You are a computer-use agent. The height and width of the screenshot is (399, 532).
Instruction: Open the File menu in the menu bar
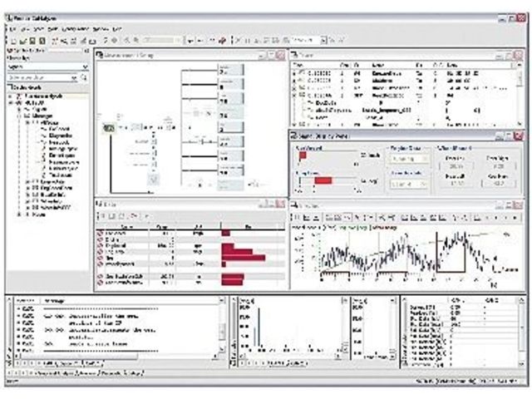[12, 28]
